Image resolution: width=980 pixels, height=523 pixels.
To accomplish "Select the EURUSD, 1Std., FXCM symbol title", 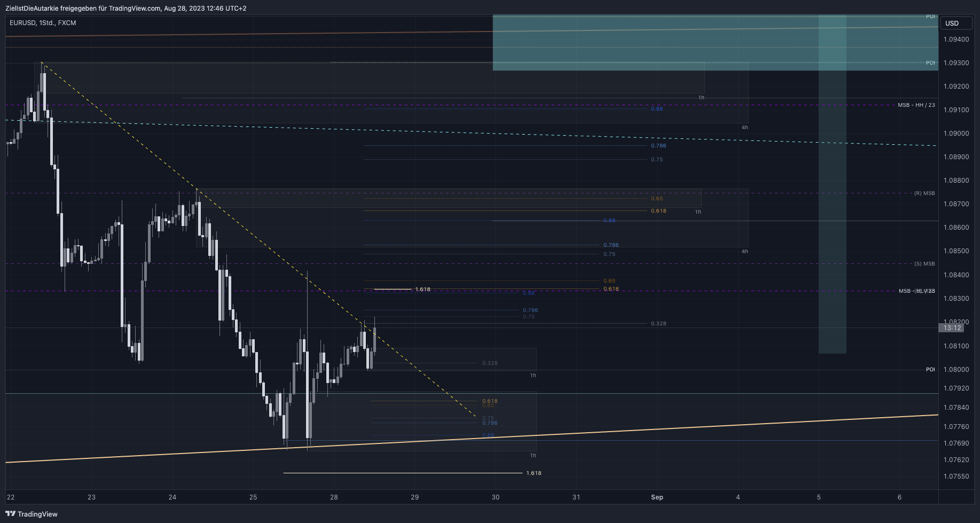I will [x=43, y=23].
